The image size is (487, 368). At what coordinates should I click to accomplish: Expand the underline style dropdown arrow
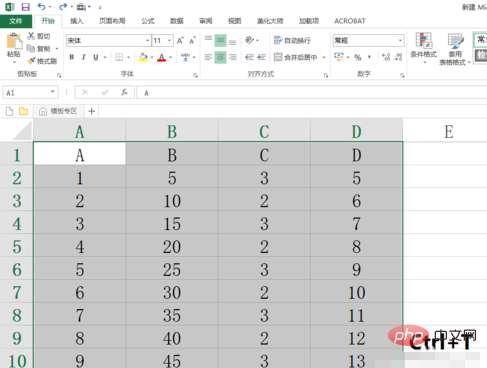point(105,57)
